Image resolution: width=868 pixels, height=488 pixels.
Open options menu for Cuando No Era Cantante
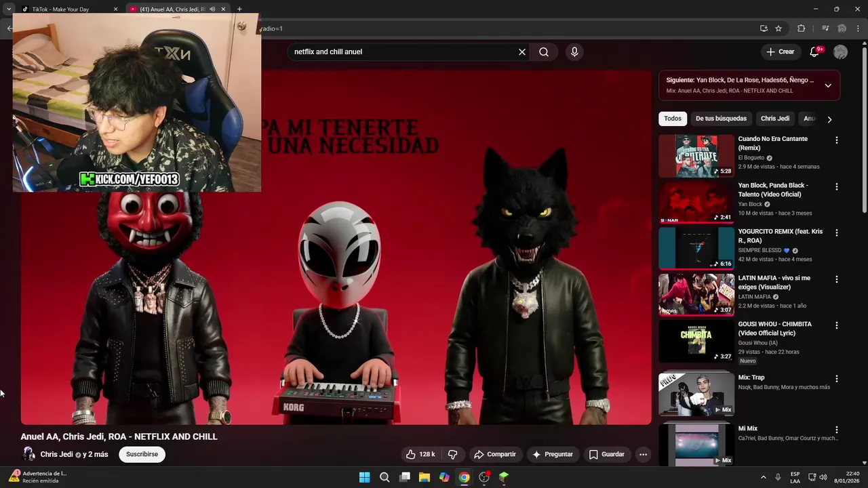(836, 140)
